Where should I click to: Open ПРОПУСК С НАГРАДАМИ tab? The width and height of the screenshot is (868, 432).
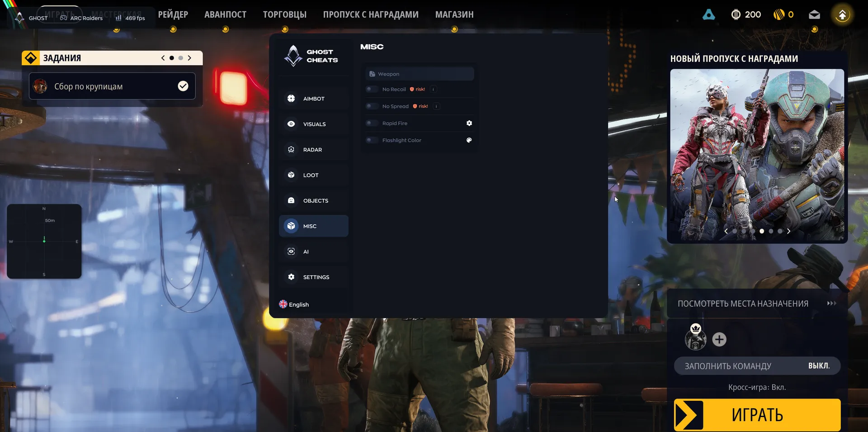point(371,14)
